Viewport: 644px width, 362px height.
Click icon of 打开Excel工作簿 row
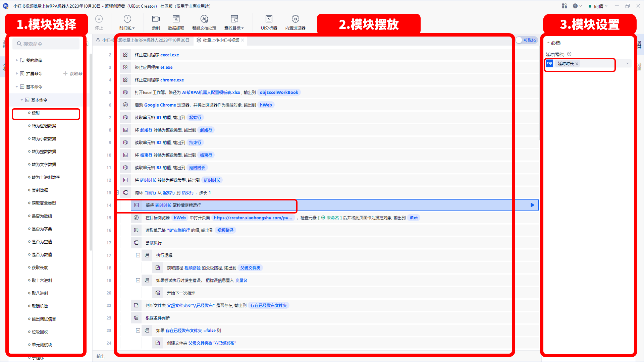pyautogui.click(x=125, y=92)
